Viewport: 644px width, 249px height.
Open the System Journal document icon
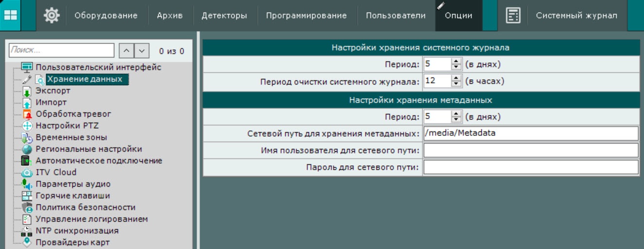tap(513, 16)
